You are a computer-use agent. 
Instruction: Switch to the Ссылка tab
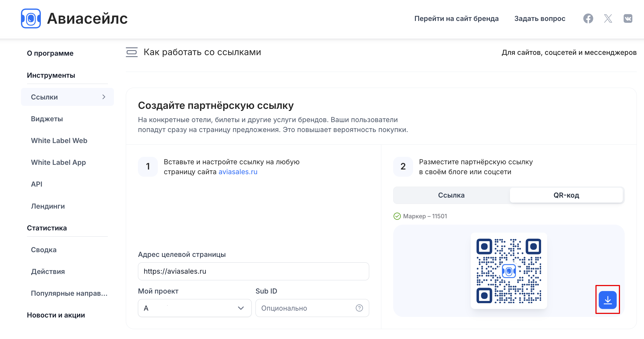pyautogui.click(x=451, y=195)
